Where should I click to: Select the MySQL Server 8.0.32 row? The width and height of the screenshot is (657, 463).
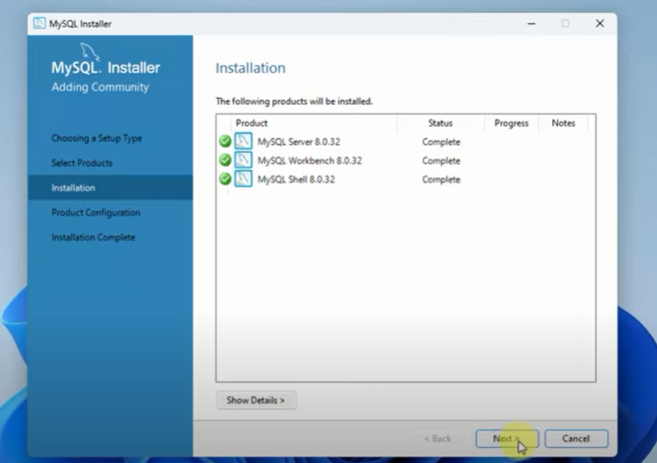406,142
